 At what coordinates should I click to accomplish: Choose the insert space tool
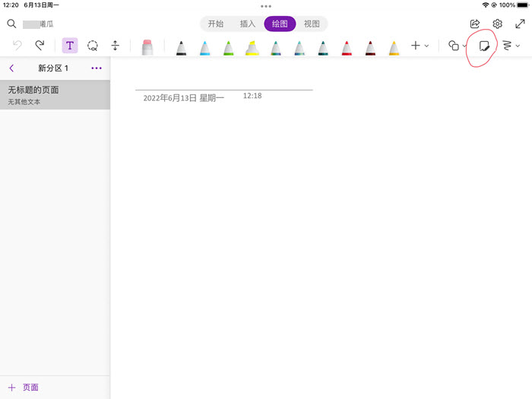click(116, 46)
